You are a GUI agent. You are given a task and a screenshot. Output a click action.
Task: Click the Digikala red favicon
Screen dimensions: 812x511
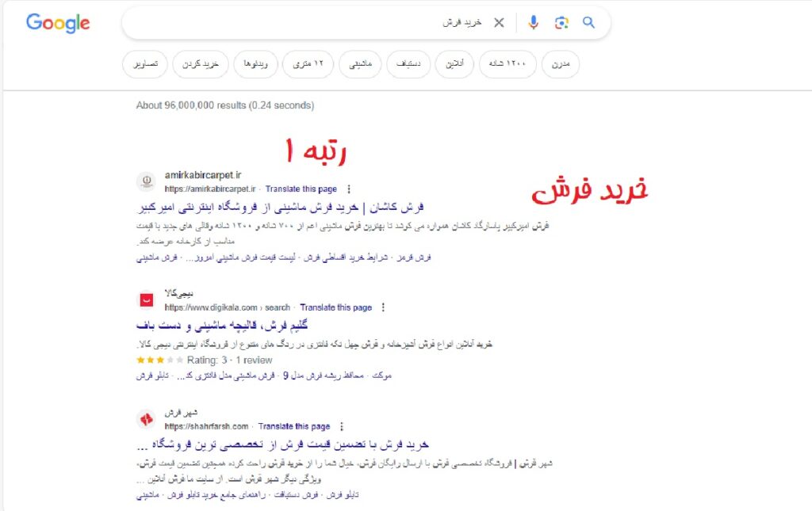[x=147, y=300]
